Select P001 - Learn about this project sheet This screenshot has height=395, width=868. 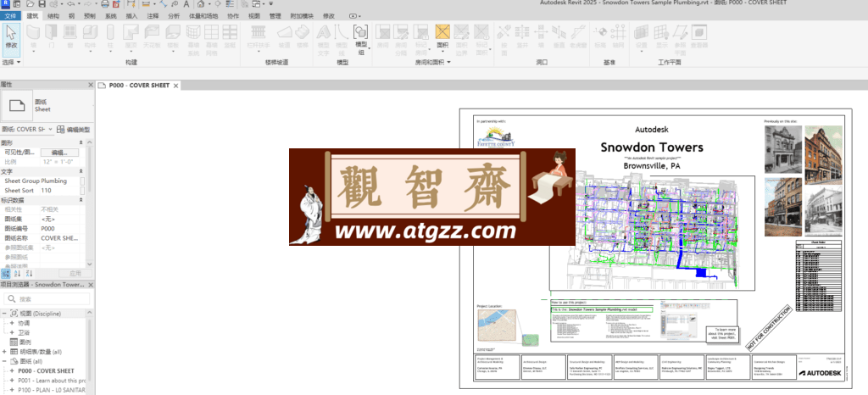tap(52, 381)
